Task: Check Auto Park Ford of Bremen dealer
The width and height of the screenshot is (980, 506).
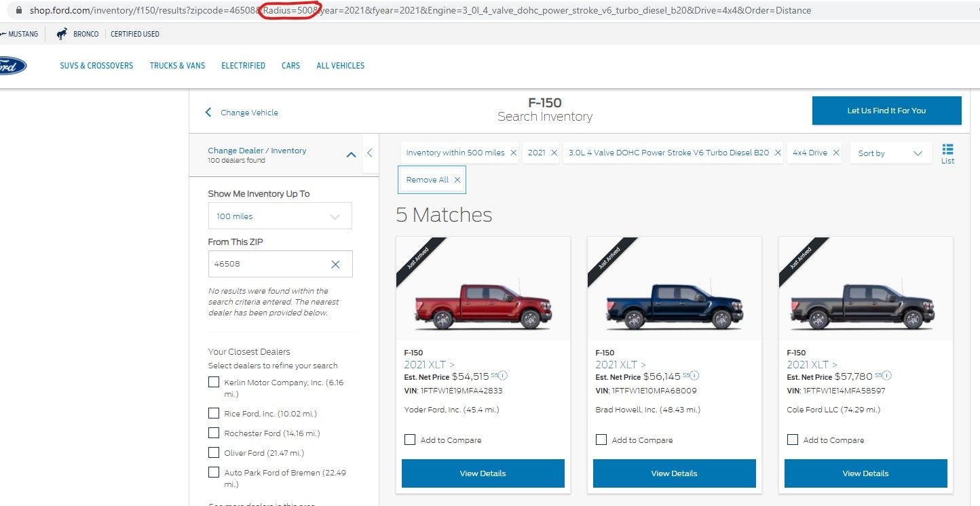Action: pos(214,472)
